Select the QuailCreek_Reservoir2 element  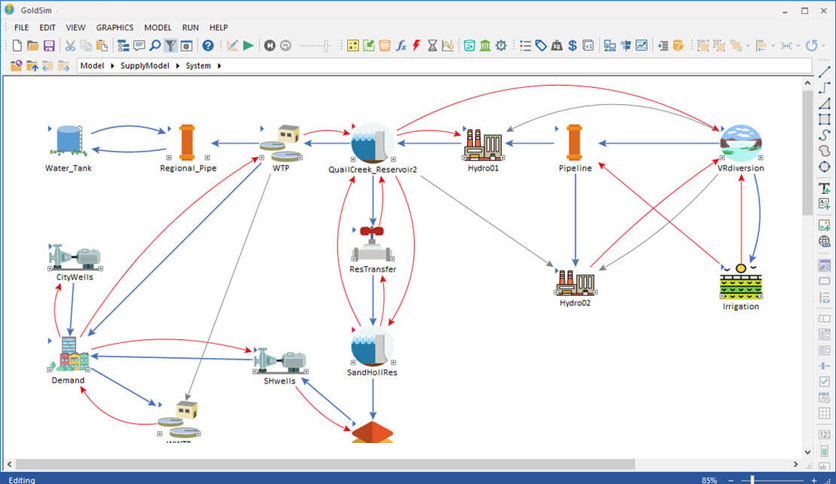(372, 143)
